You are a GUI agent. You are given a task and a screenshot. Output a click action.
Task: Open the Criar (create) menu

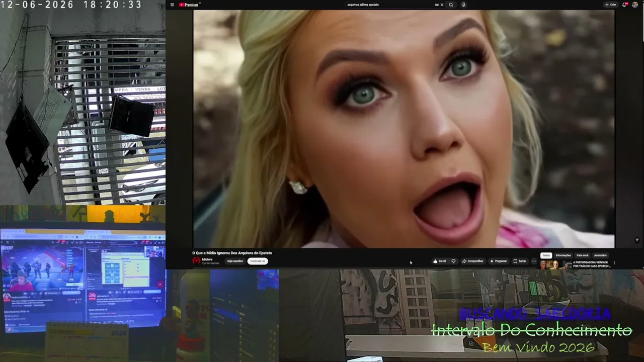[x=610, y=5]
